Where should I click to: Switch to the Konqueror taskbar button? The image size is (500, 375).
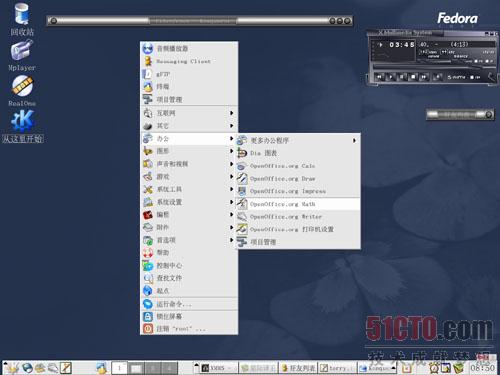pos(376,368)
